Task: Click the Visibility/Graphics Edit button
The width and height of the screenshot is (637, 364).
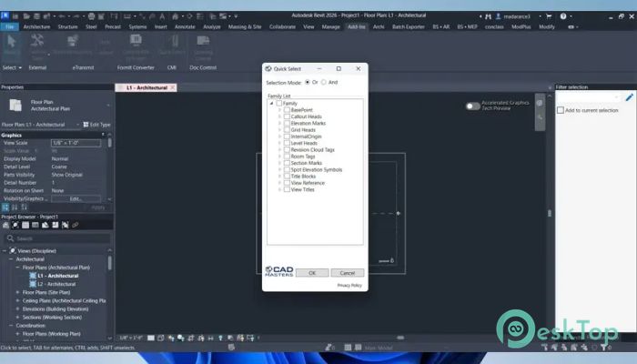Action: click(76, 198)
